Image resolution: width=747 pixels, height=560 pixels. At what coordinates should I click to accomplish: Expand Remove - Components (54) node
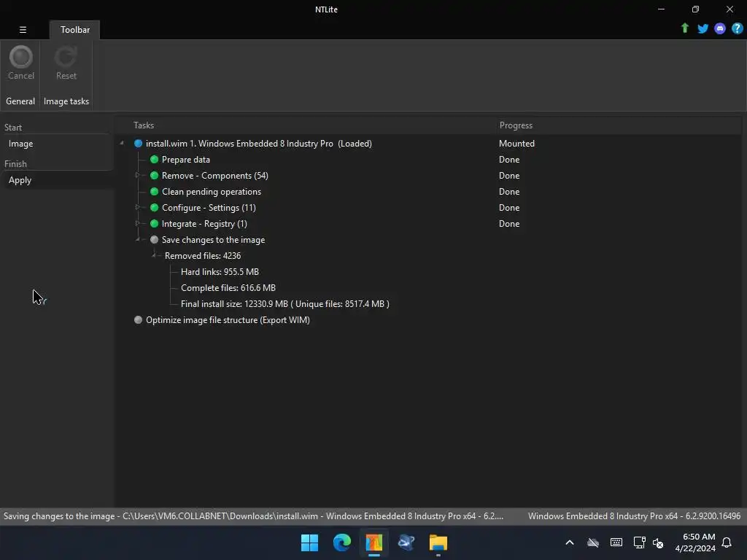click(138, 175)
